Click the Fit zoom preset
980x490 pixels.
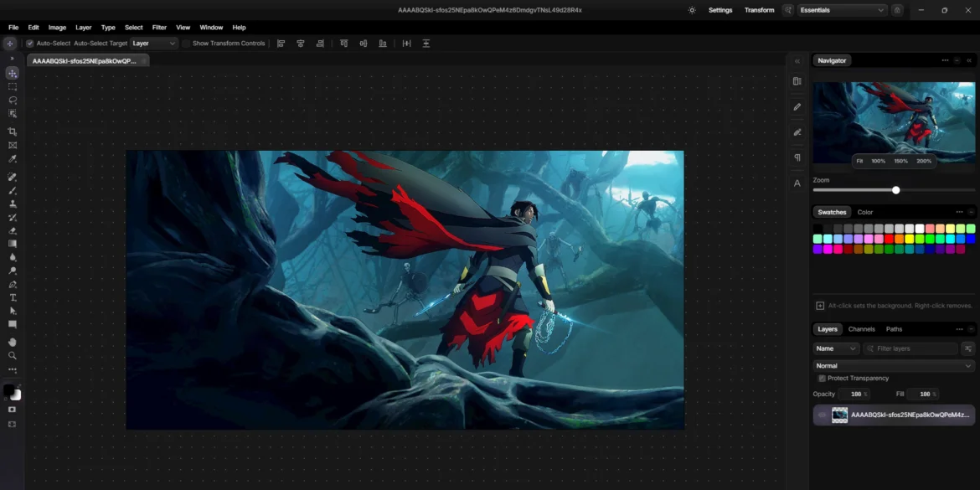pos(859,161)
